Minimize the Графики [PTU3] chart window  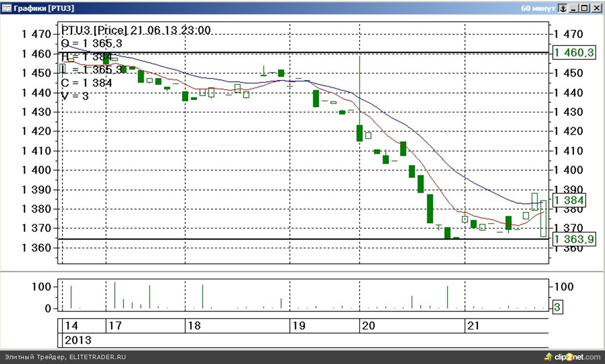(x=574, y=8)
